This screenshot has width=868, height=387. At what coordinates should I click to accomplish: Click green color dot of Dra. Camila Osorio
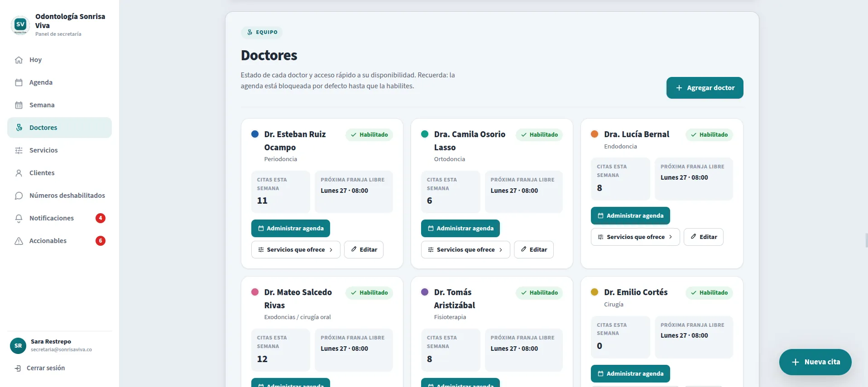(x=425, y=134)
